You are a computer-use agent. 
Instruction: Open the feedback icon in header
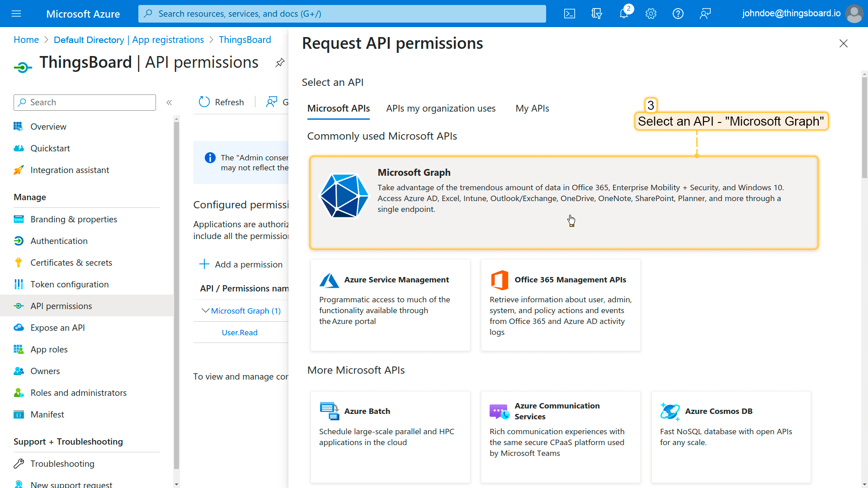[705, 14]
